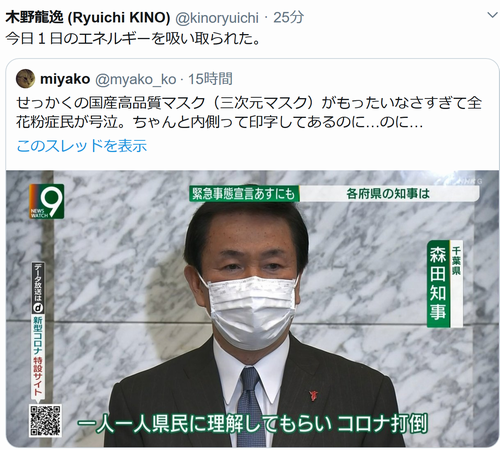Screen dimensions: 500x450
Task: Open the @myako_ko handle
Action: pyautogui.click(x=136, y=80)
